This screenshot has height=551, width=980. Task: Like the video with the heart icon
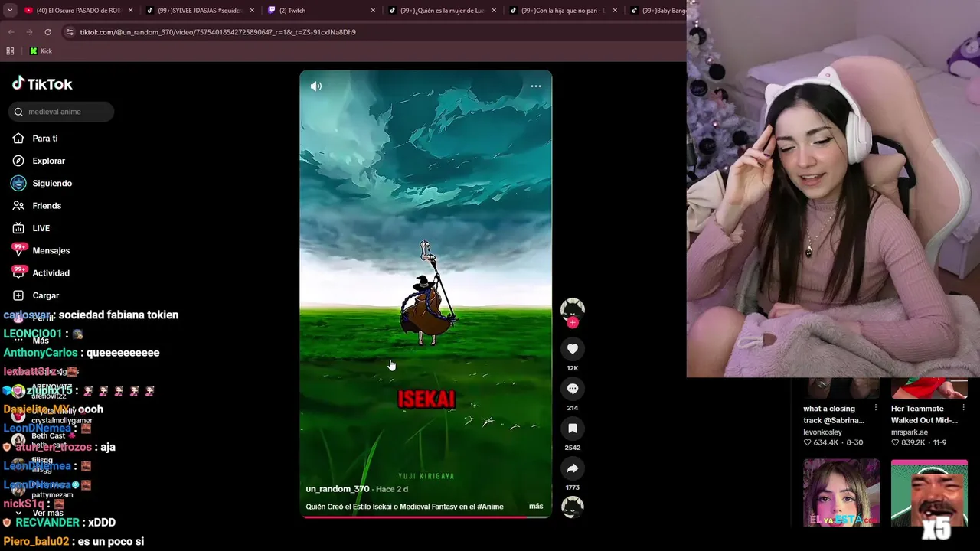tap(573, 349)
